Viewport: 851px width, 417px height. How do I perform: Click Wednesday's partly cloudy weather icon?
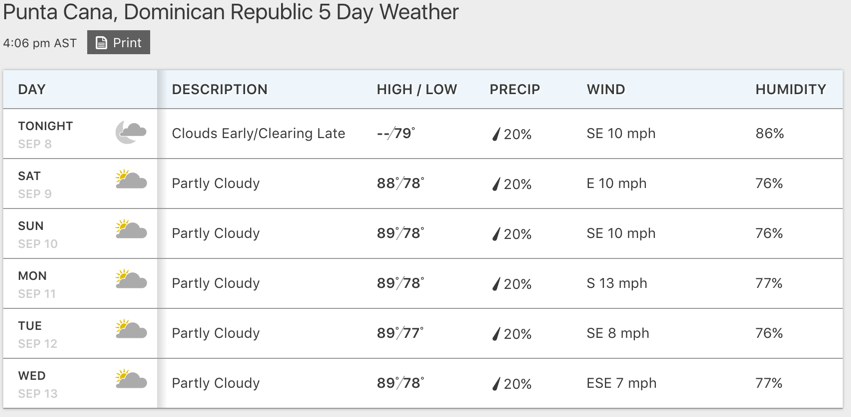click(x=131, y=379)
